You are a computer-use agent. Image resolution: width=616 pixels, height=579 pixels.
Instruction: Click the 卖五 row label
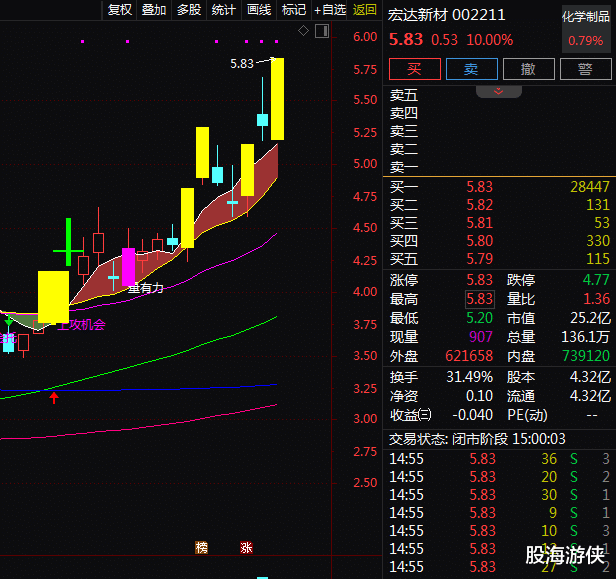(x=403, y=95)
